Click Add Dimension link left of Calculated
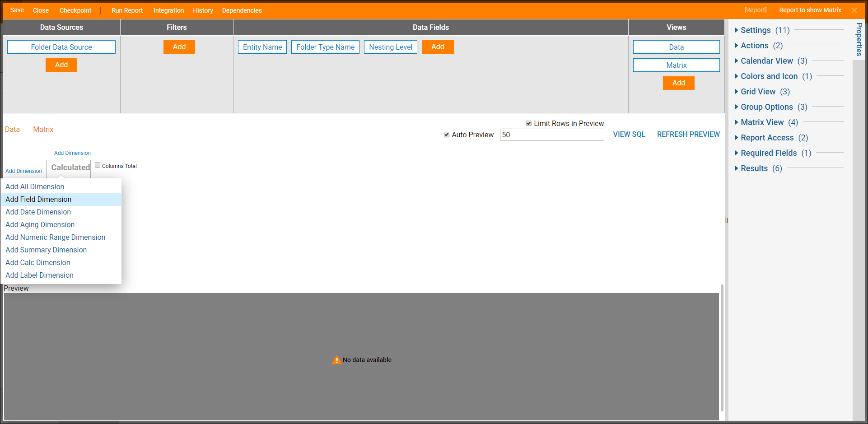The height and width of the screenshot is (424, 868). coord(23,171)
